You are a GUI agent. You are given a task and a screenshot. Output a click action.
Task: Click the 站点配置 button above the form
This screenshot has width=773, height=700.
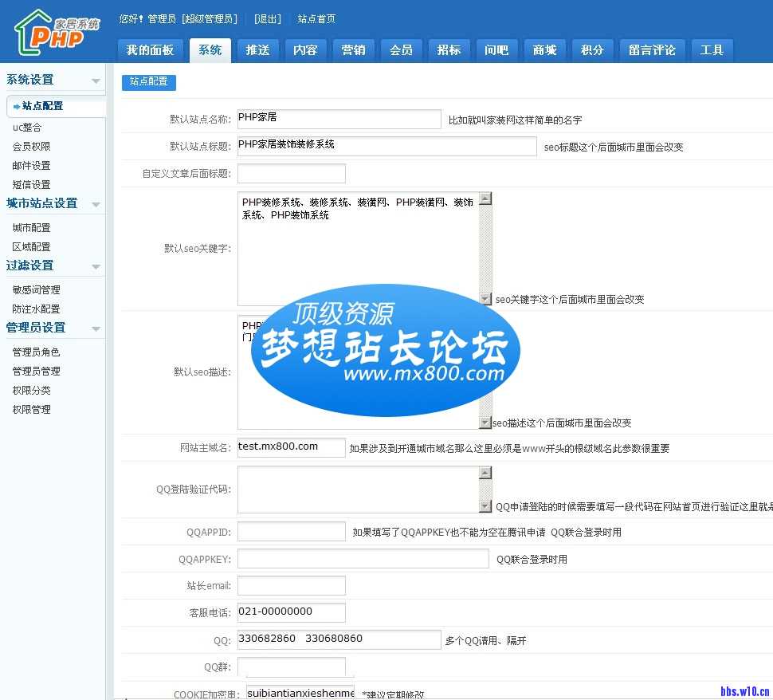[x=149, y=82]
